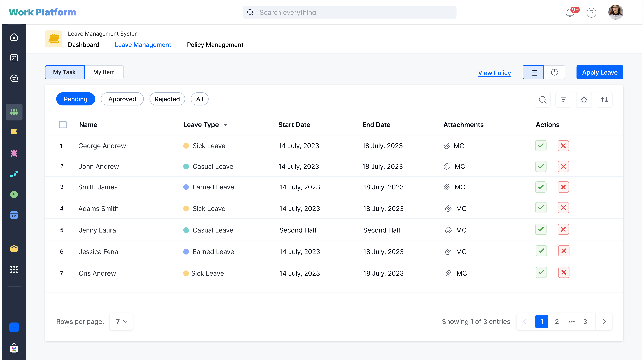Screen dimensions: 644x360
Task: Filter by Approved status
Action: (122, 99)
